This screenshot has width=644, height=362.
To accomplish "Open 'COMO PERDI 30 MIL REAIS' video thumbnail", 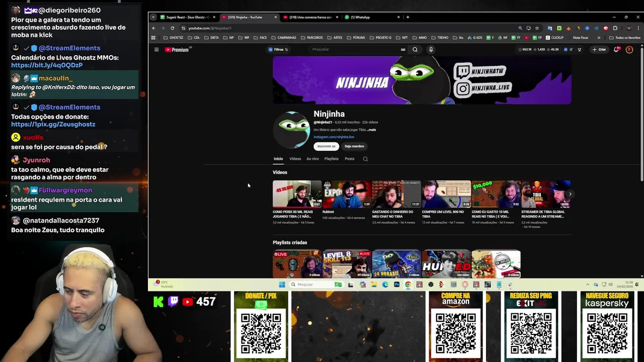I will coord(297,194).
